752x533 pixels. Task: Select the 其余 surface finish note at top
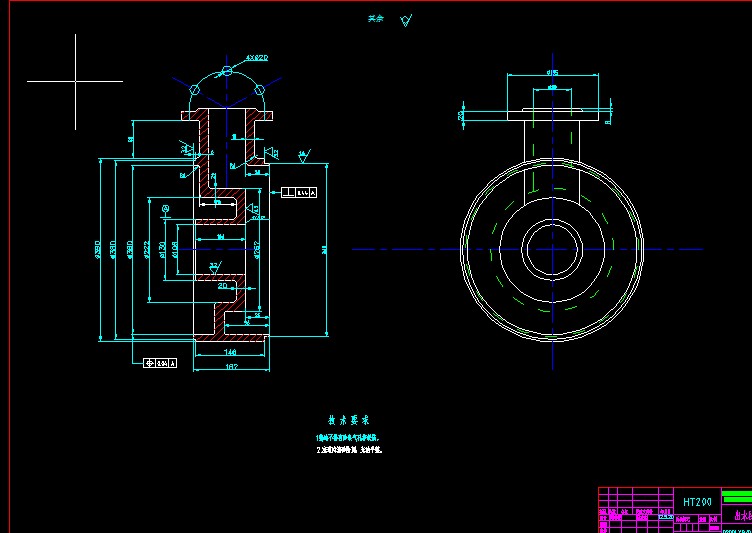[376, 19]
